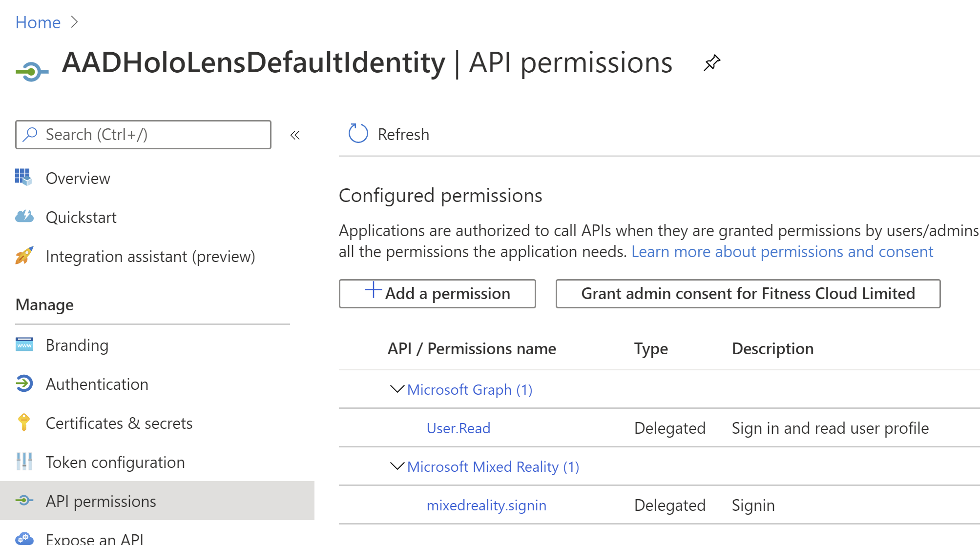Collapse the Microsoft Graph permissions group
Screen dimensions: 980x545
[397, 389]
